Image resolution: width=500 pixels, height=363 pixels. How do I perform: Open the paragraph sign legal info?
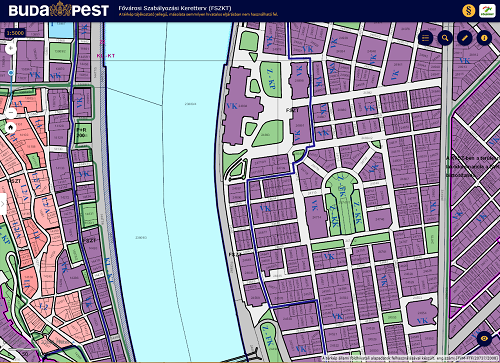(468, 11)
